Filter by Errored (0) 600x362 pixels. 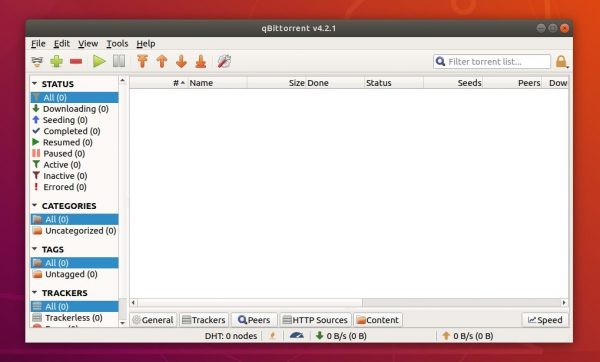[75, 187]
